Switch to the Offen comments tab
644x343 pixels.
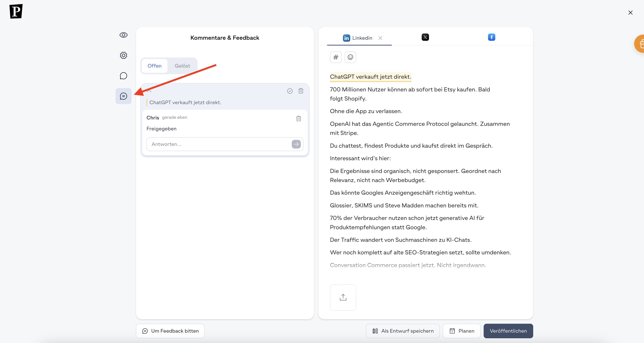coord(155,66)
